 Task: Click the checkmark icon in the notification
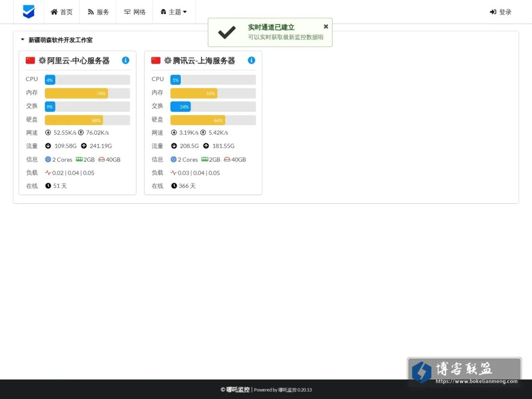pyautogui.click(x=227, y=32)
